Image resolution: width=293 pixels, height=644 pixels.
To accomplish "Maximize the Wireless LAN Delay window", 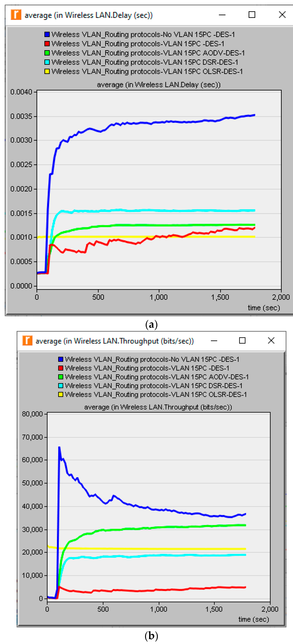I will (252, 15).
